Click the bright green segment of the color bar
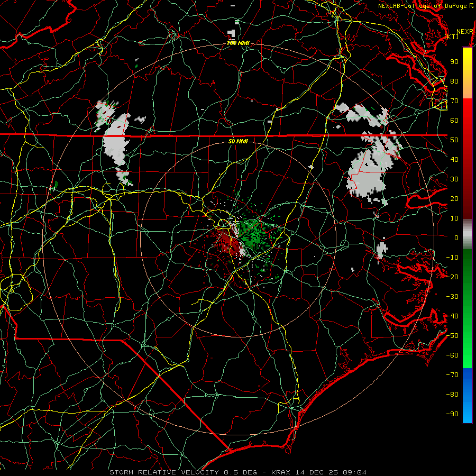The width and height of the screenshot is (476, 476). point(467,349)
